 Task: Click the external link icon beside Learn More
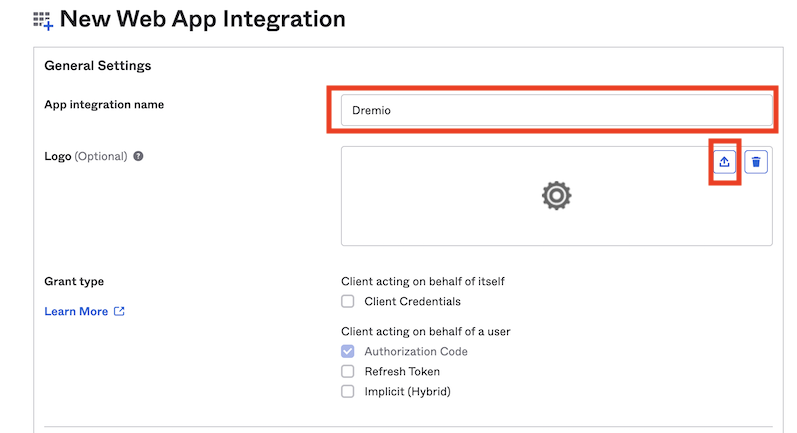pos(120,311)
